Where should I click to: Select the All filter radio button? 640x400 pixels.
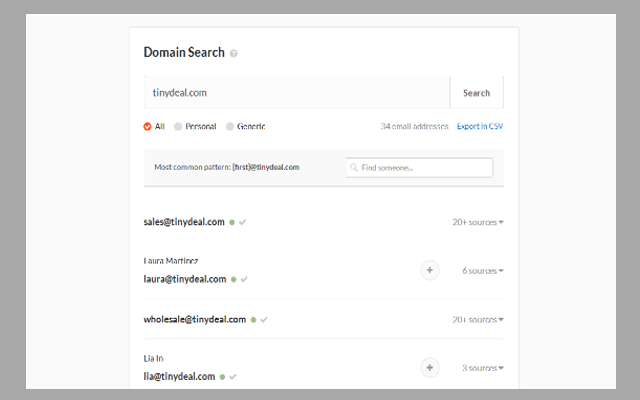148,127
